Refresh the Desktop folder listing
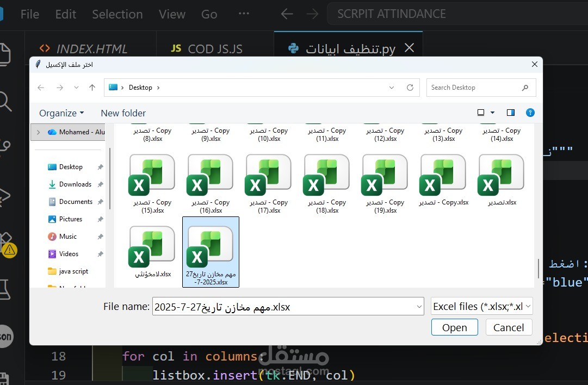 coord(410,88)
